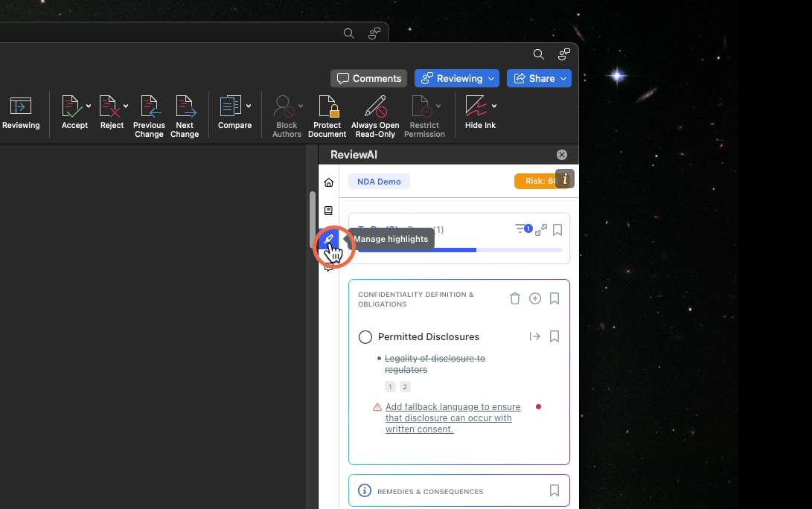Click co-authoring icon in the background window
Viewport: 812px width, 509px height.
pyautogui.click(x=374, y=33)
